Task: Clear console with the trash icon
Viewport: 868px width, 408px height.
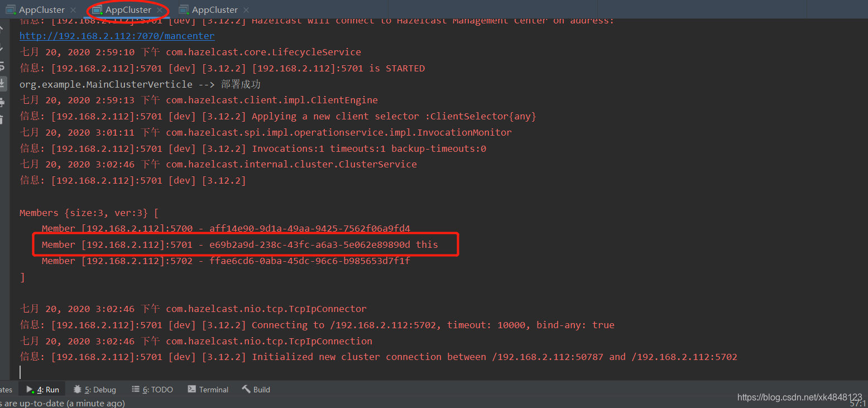Action: point(2,119)
